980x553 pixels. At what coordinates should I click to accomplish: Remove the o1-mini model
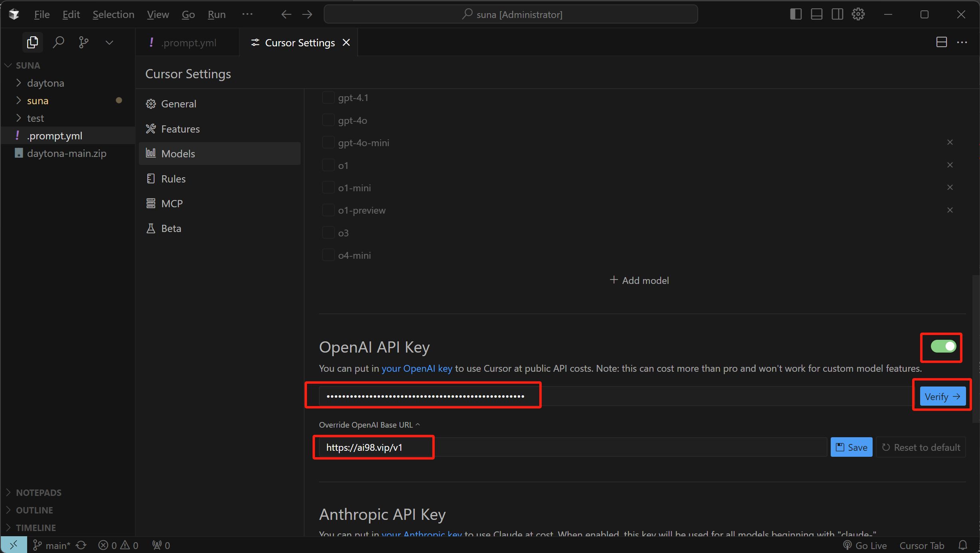950,187
